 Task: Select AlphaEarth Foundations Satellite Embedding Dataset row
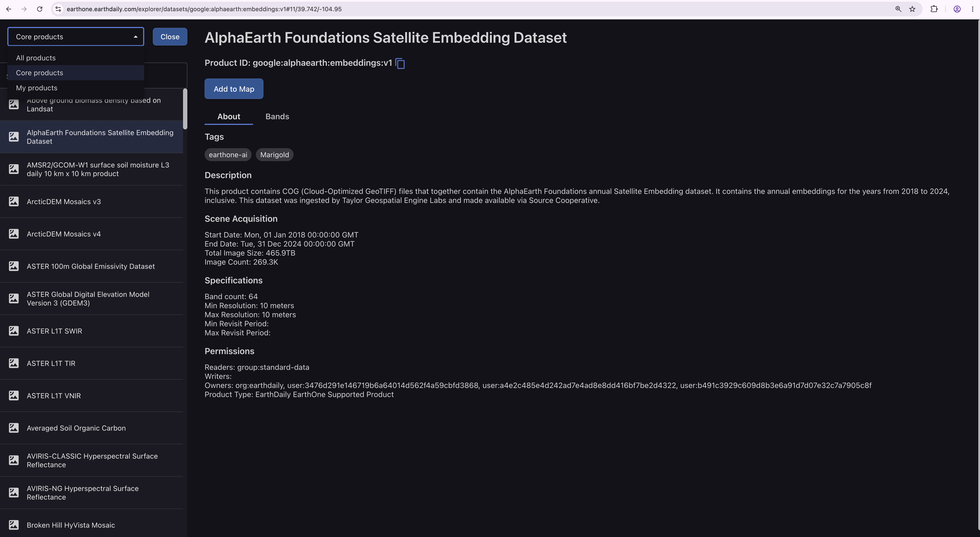(x=91, y=137)
